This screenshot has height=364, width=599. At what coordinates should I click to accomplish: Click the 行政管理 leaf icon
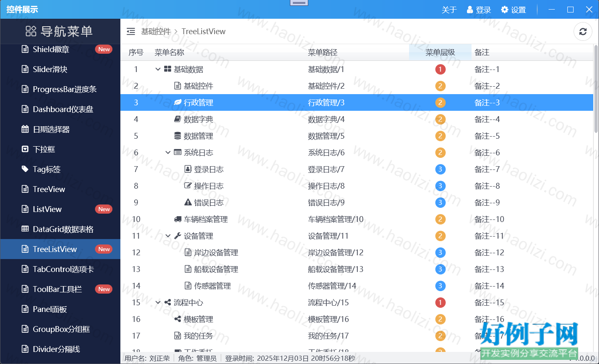177,102
